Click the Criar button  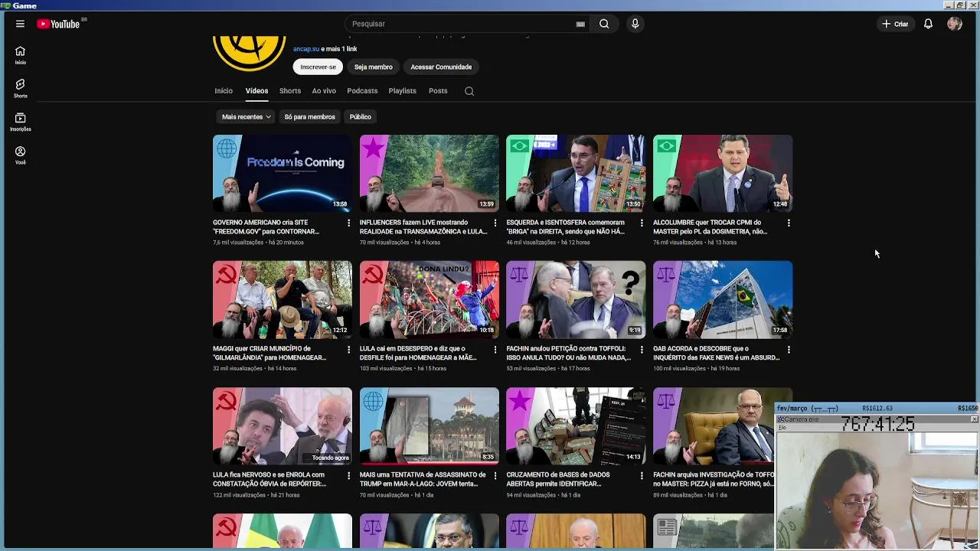[894, 24]
